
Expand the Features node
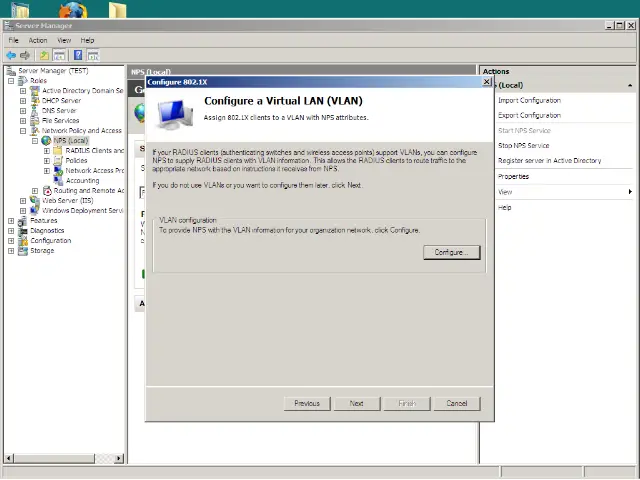[x=11, y=221]
